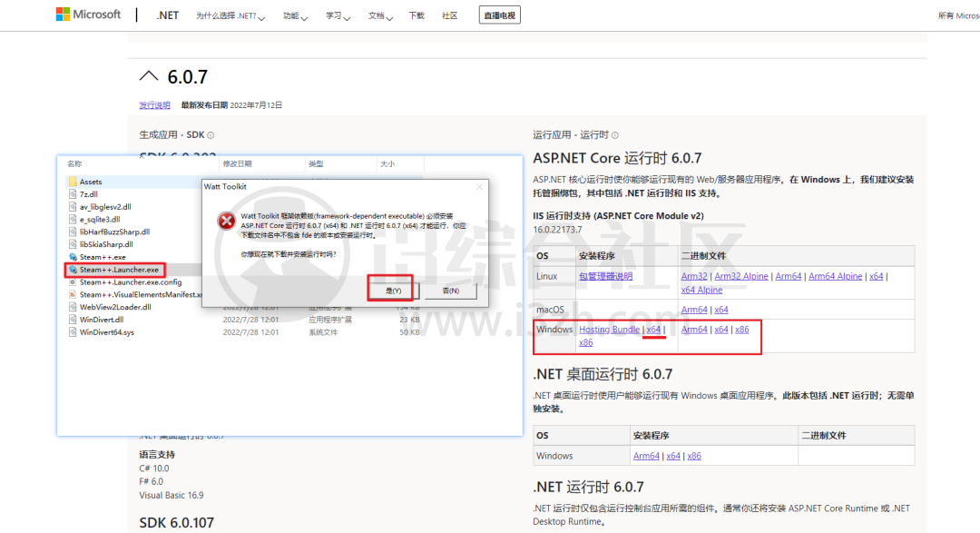Go to the .NET home navigation item
Screen dimensions: 980x533
click(168, 15)
